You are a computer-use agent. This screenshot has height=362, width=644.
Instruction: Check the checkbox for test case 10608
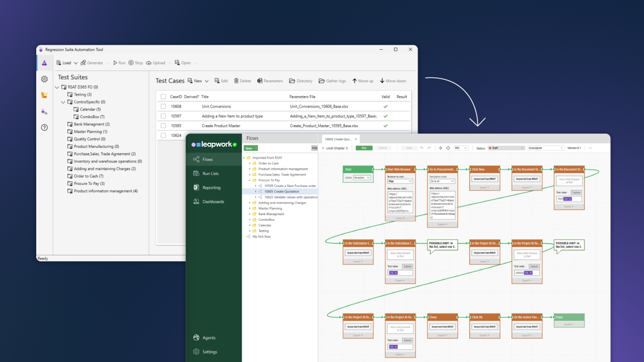163,106
